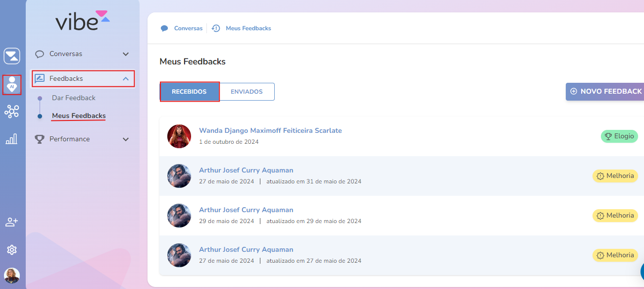Click text atualizado em 27 de maio de 2024
The width and height of the screenshot is (644, 289).
pos(314,261)
